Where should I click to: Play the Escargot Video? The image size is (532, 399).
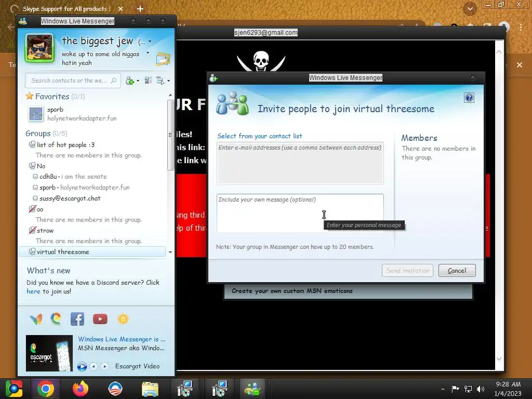pos(82,366)
